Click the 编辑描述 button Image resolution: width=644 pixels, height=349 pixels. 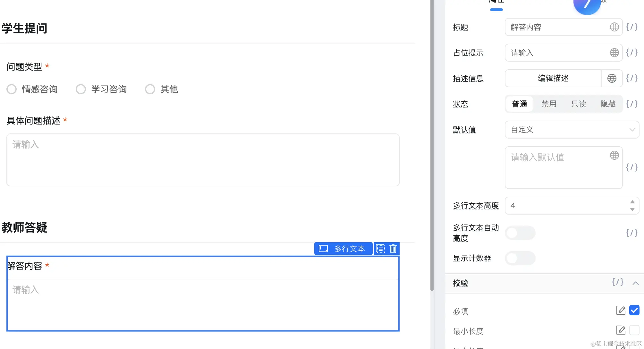tap(553, 78)
